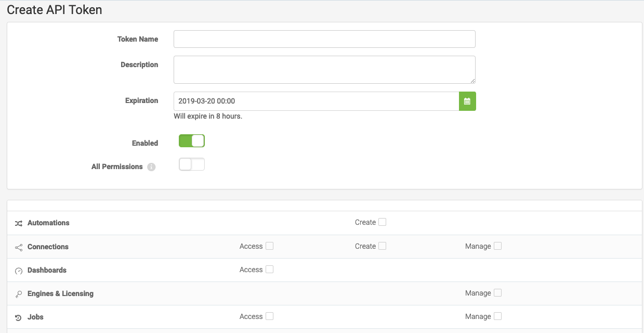This screenshot has width=644, height=333.
Task: Click the All Permissions info icon
Action: coord(151,167)
